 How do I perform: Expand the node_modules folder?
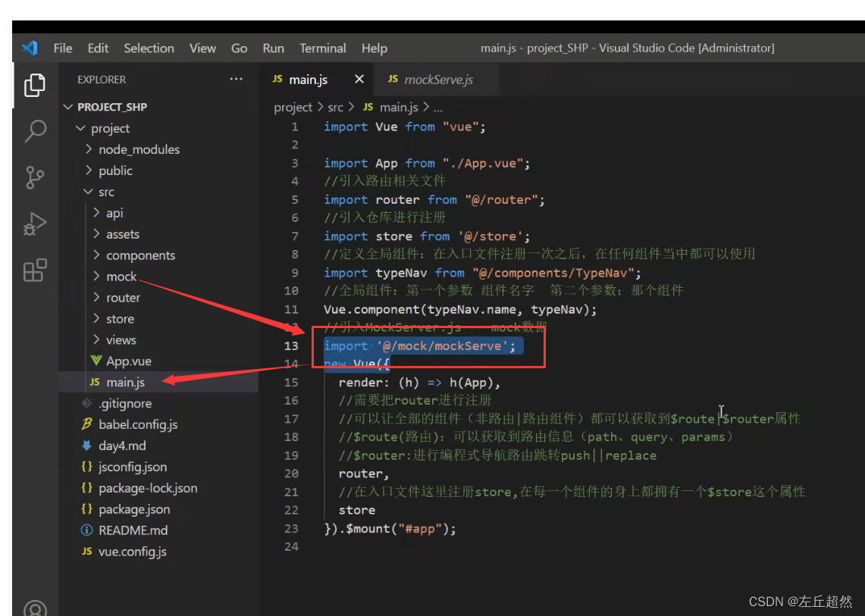pos(89,149)
